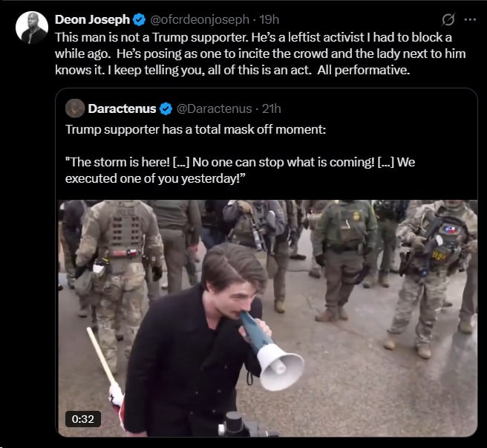This screenshot has height=448, width=487.
Task: Click the Daractenus profile avatar
Action: pos(75,108)
